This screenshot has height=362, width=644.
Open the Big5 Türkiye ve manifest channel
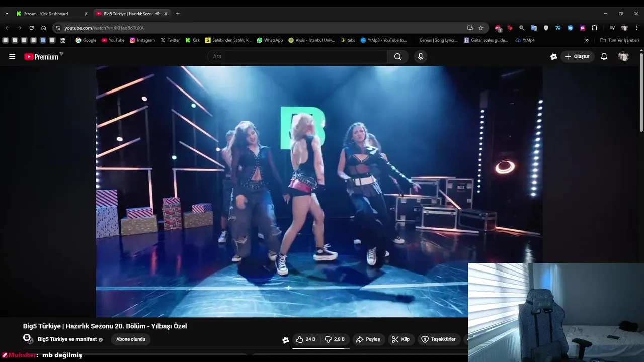point(67,339)
